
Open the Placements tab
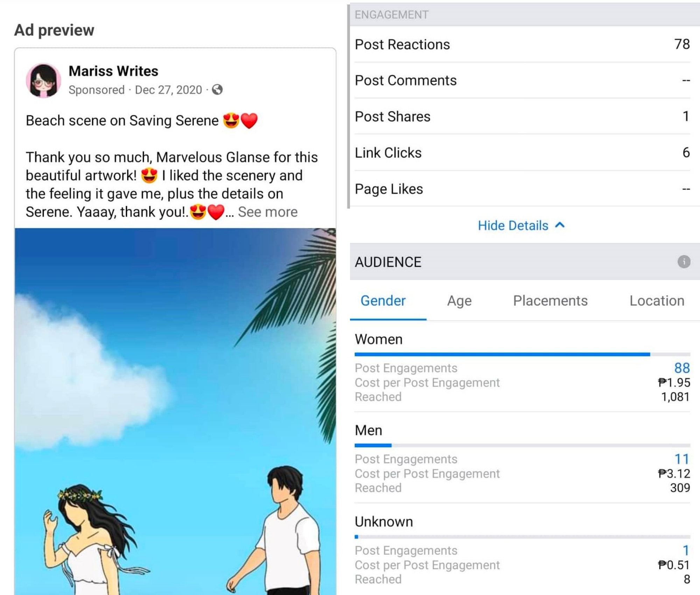pyautogui.click(x=550, y=301)
